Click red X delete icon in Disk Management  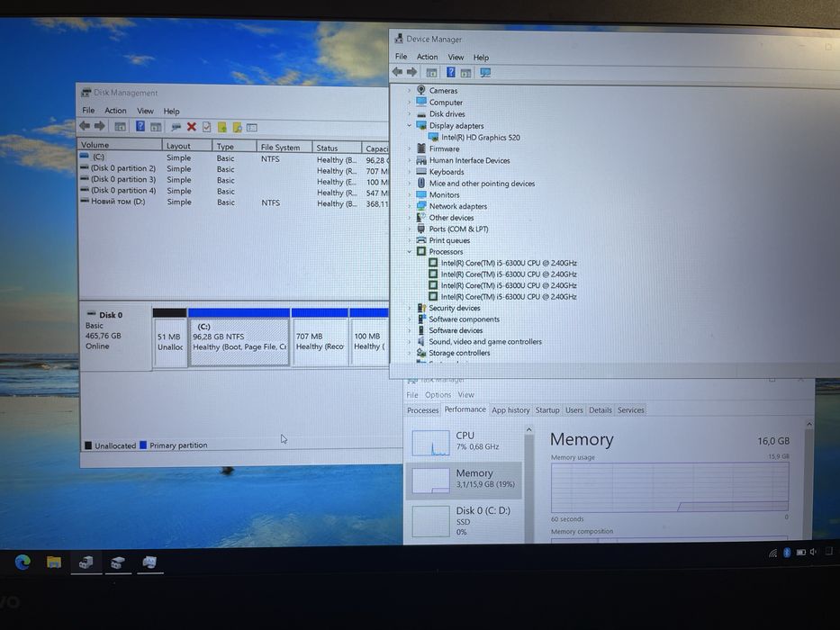tap(191, 127)
